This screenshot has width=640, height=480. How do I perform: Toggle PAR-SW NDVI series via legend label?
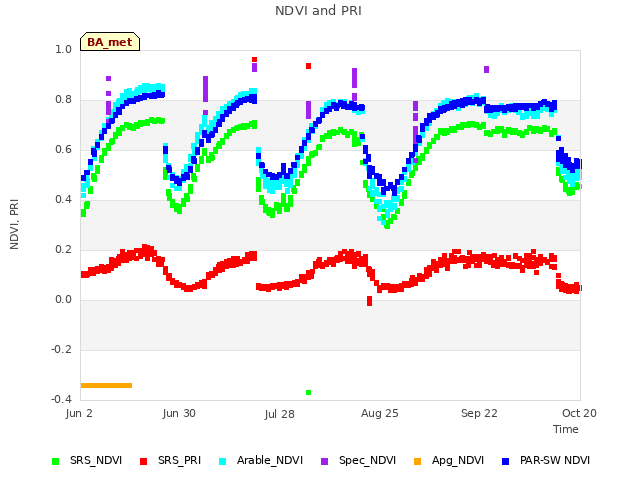555,460
